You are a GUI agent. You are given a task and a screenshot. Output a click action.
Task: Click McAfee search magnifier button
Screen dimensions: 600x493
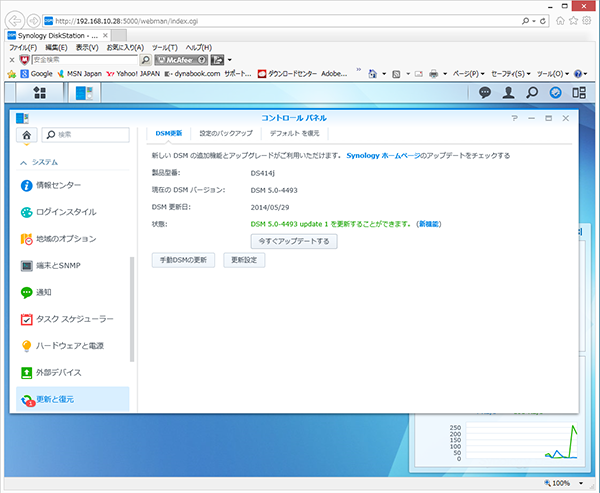tap(145, 60)
